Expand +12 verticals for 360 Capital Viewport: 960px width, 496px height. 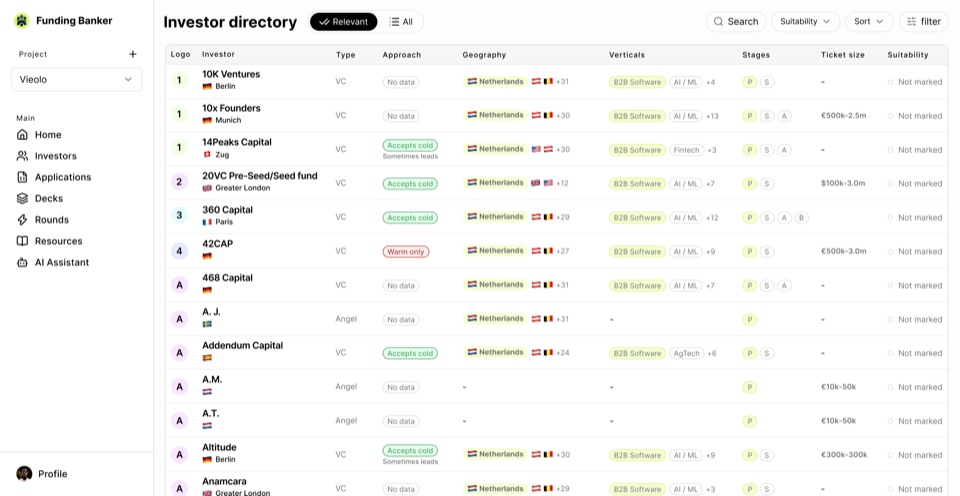coord(712,217)
